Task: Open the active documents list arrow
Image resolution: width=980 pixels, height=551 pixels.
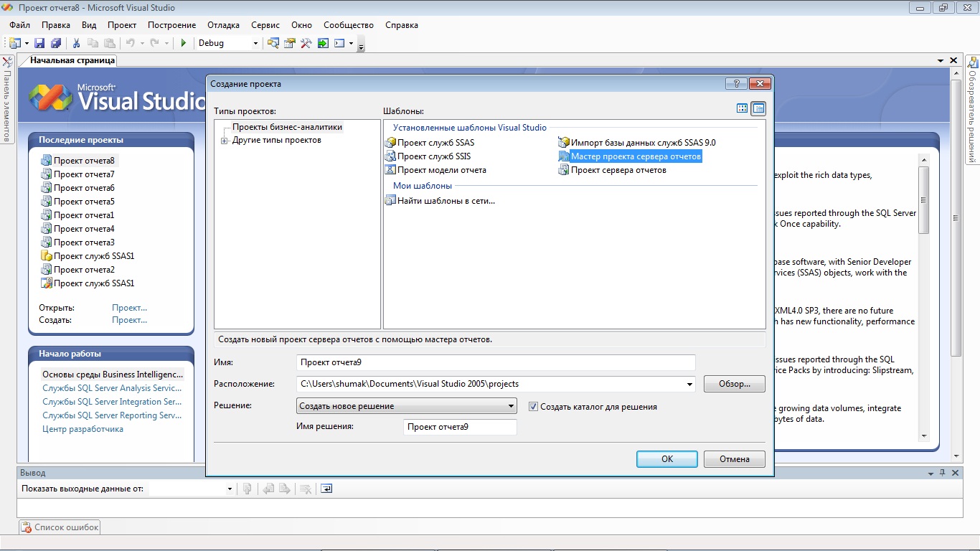Action: coord(941,61)
